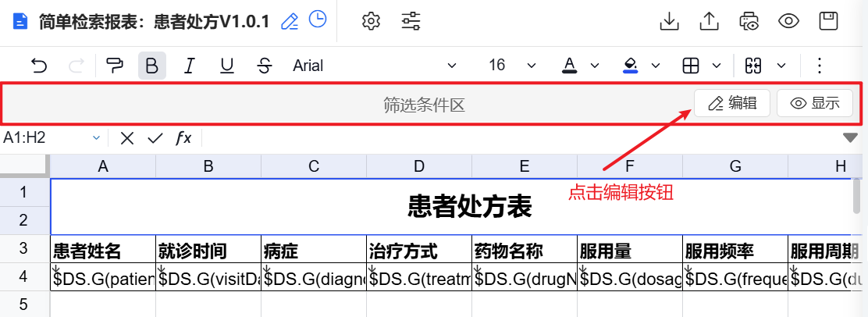Select column G header
Image resolution: width=868 pixels, height=317 pixels.
(735, 166)
